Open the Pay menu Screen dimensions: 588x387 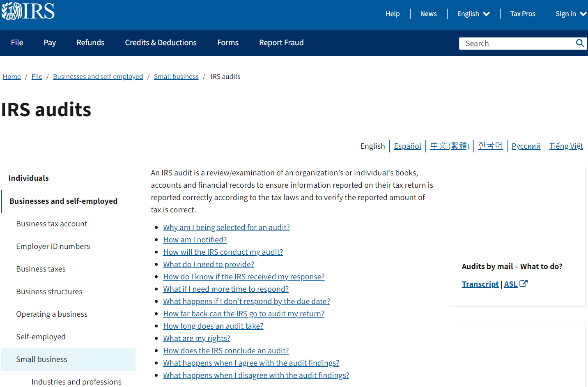click(50, 43)
